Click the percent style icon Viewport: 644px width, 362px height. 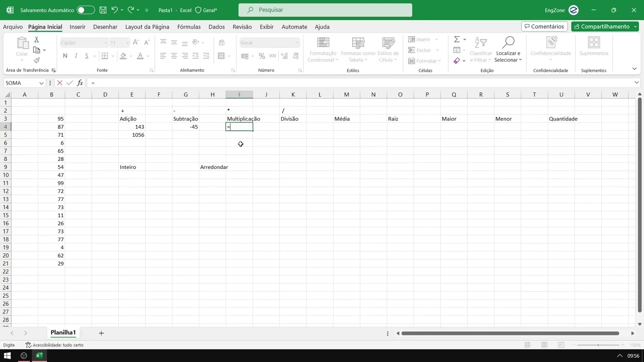click(262, 56)
